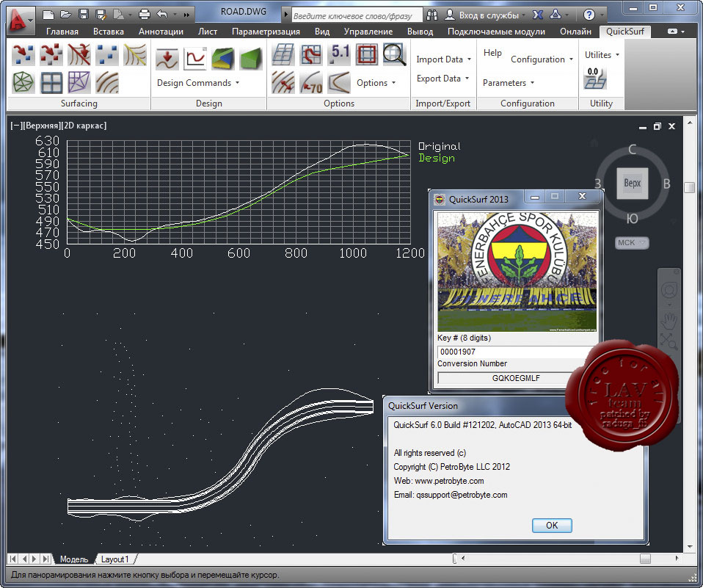
Task: Click the solid green block icon in Design
Action: 251,59
